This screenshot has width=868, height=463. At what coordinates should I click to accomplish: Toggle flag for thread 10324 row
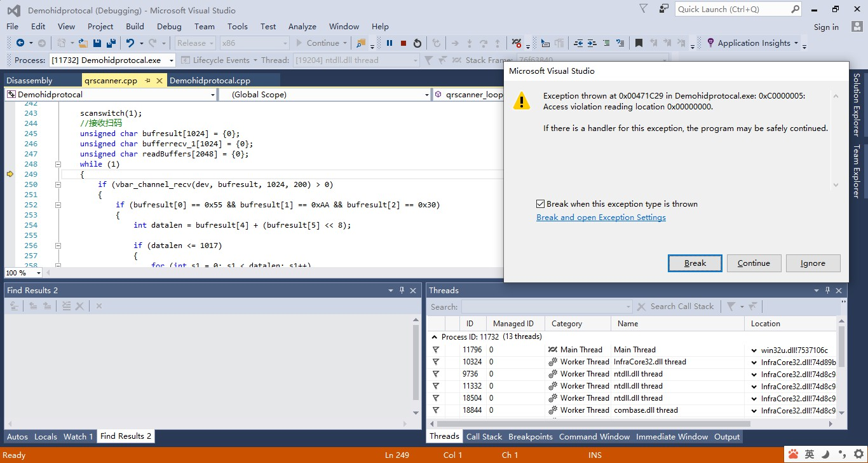436,362
